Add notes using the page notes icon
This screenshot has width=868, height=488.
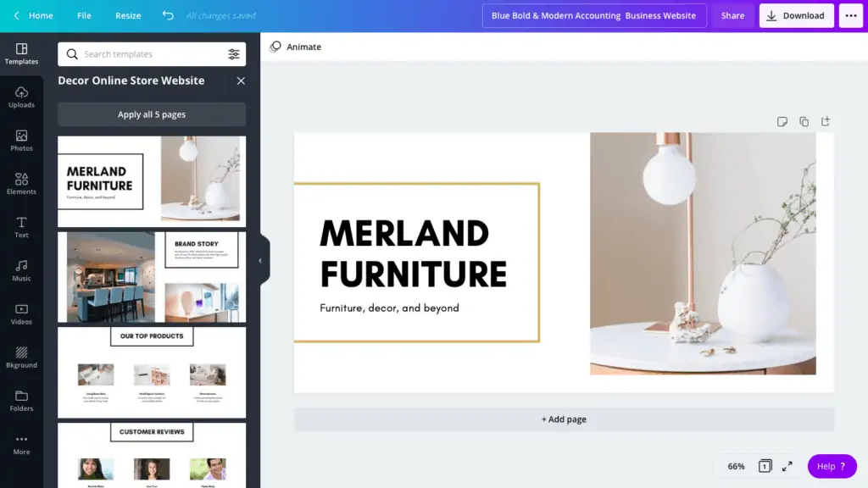pyautogui.click(x=782, y=122)
